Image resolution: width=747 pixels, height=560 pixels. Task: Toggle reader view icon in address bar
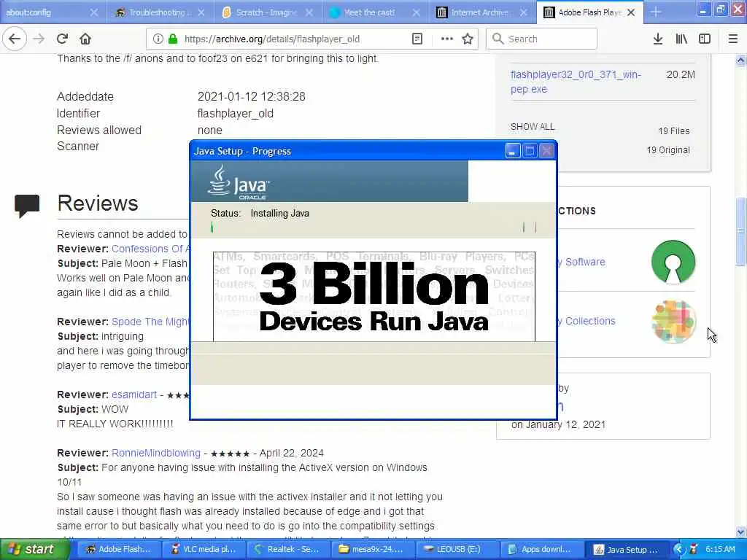(417, 39)
